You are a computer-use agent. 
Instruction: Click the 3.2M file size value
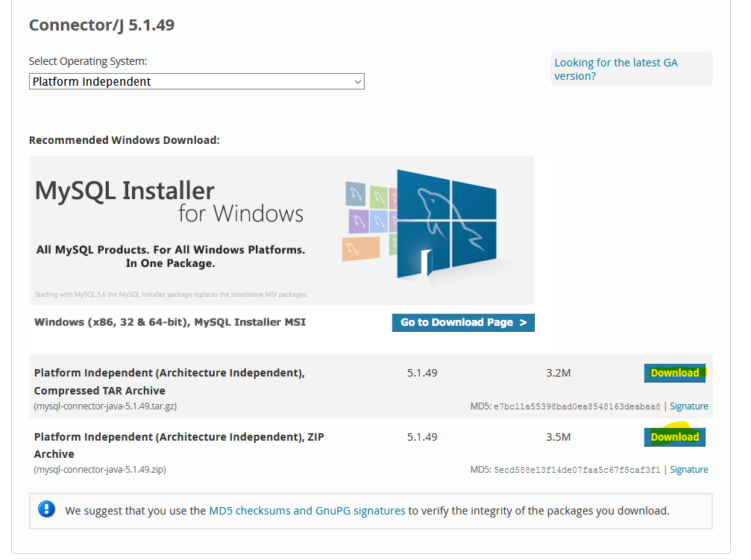tap(559, 373)
